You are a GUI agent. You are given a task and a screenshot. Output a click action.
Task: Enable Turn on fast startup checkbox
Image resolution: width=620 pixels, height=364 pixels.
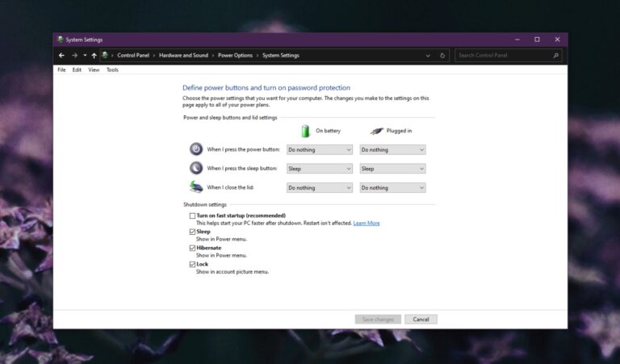click(x=193, y=215)
